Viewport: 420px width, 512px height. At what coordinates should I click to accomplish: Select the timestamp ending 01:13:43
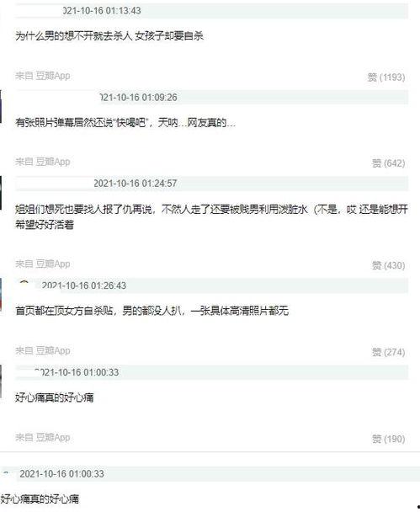[x=102, y=11]
